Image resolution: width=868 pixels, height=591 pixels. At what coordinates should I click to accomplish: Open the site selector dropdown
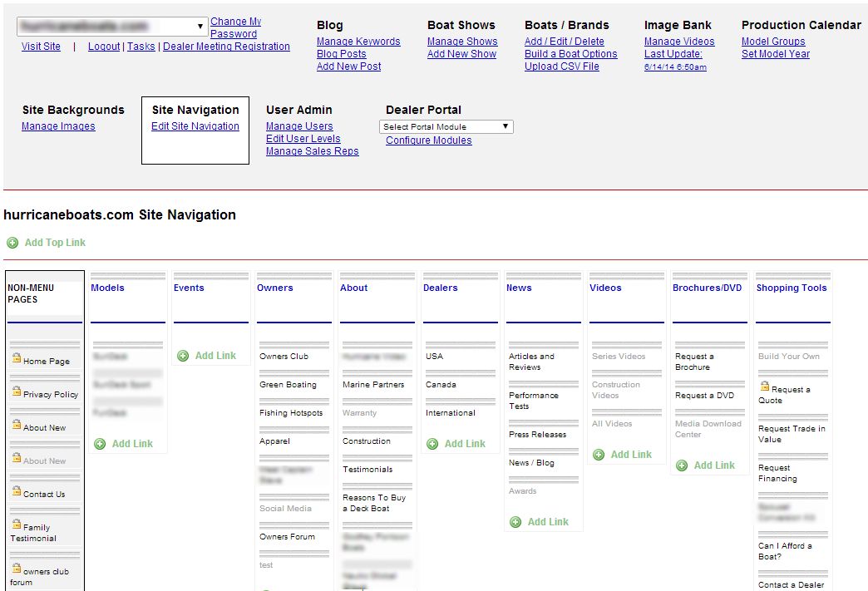click(200, 26)
